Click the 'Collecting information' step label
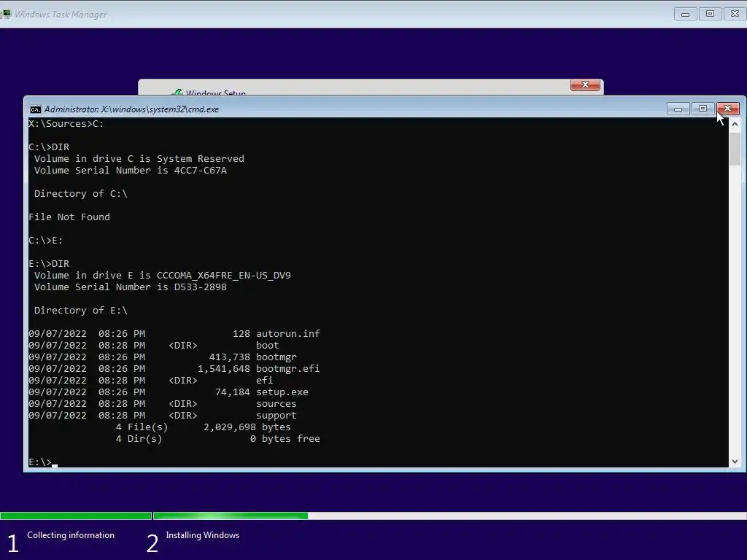The image size is (747, 560). click(x=71, y=535)
